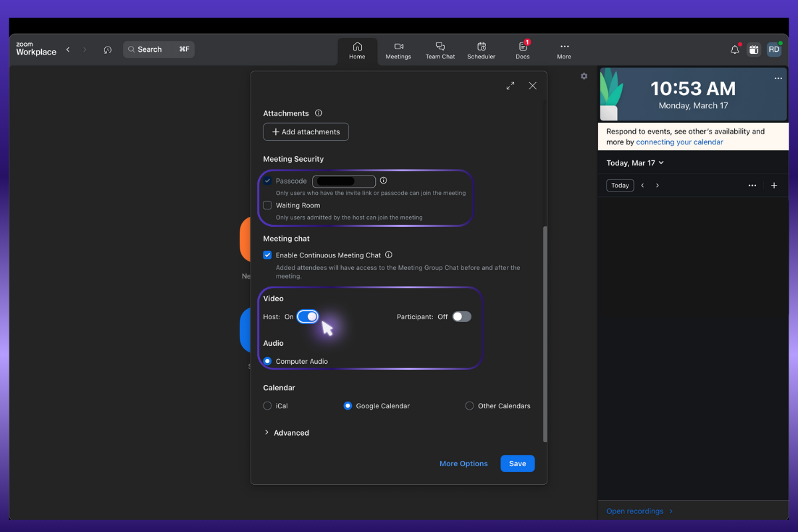798x532 pixels.
Task: Add a new calendar event with plus
Action: click(x=774, y=186)
